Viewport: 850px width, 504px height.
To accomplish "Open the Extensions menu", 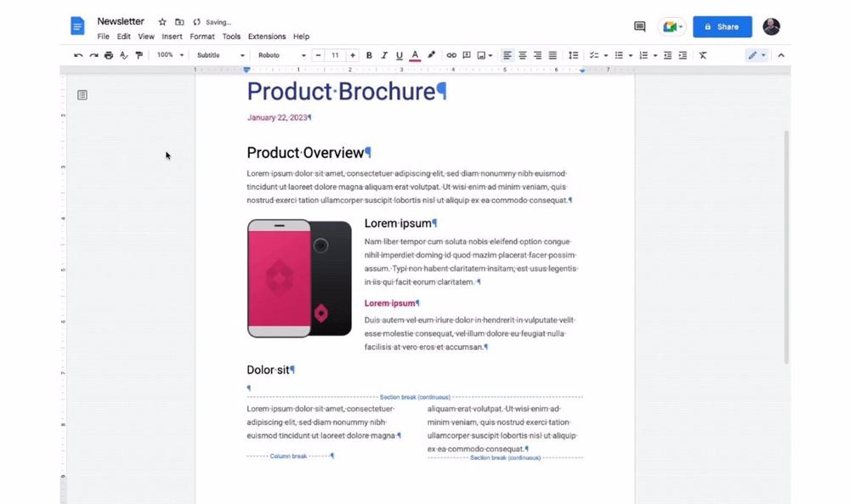I will coord(266,37).
